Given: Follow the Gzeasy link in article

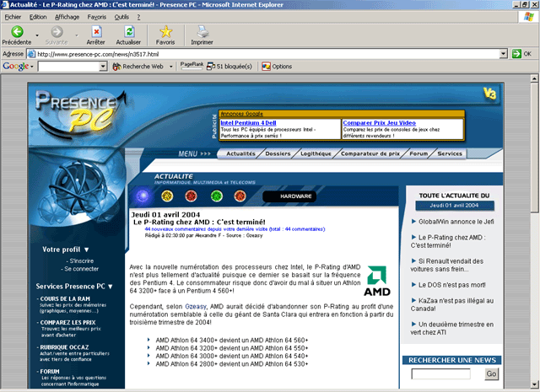Looking at the screenshot, I should pos(196,306).
